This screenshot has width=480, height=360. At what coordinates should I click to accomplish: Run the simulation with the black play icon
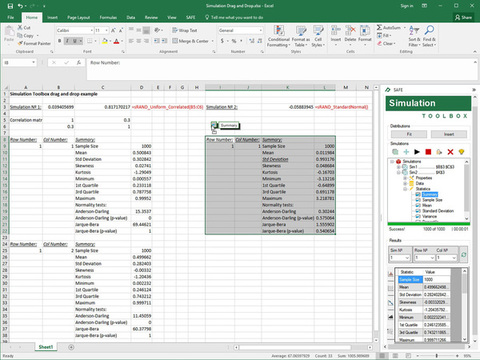(x=417, y=152)
